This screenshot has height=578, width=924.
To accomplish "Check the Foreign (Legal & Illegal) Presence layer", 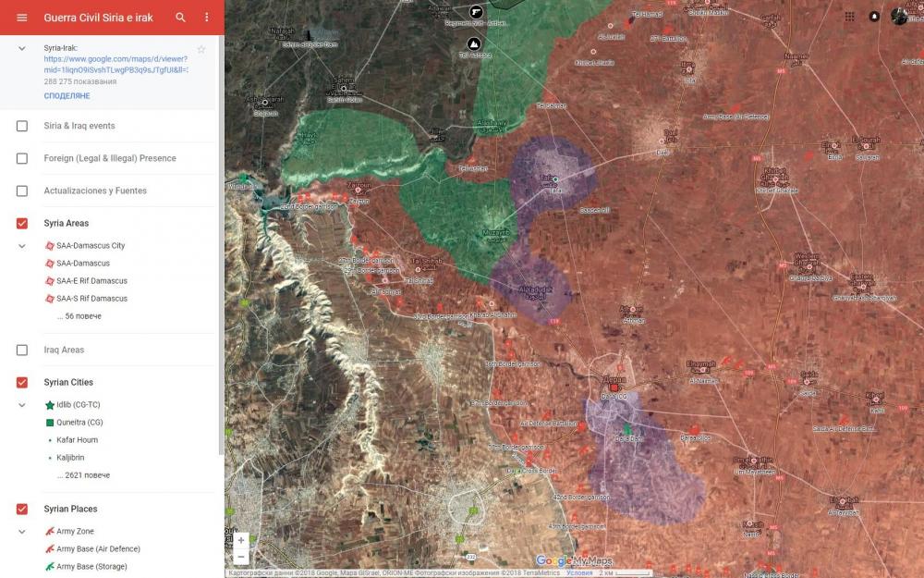I will pos(22,158).
